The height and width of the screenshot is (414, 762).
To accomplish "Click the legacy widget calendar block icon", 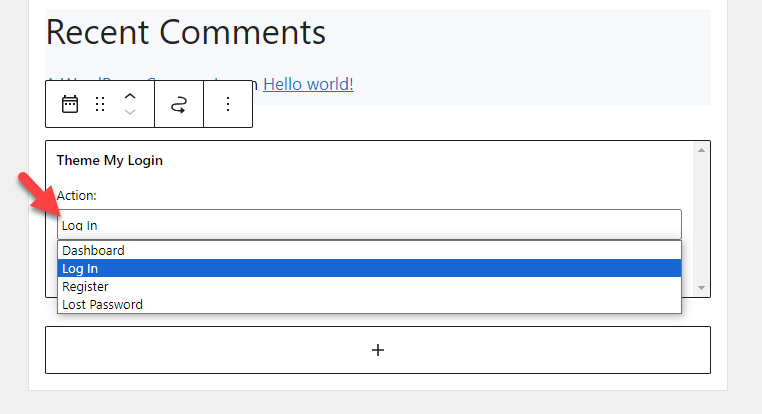I will coord(70,104).
